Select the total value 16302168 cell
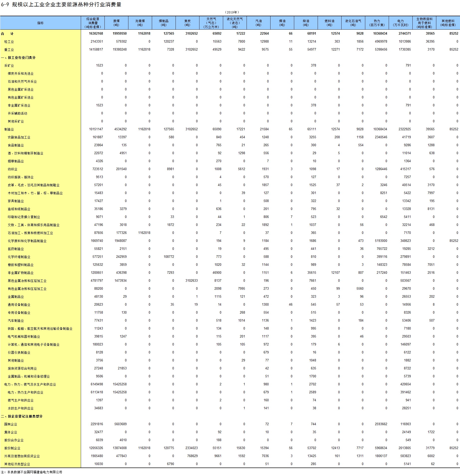Image resolution: width=460 pixels, height=476 pixels. [x=96, y=34]
